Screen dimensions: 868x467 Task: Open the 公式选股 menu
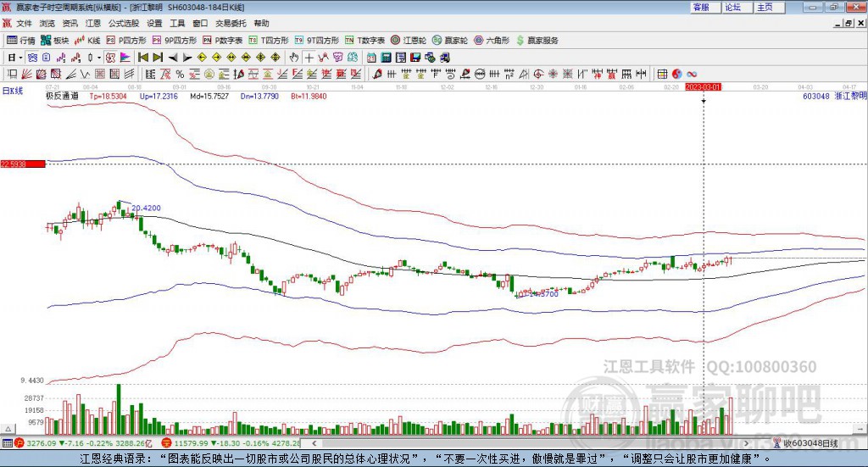(123, 24)
